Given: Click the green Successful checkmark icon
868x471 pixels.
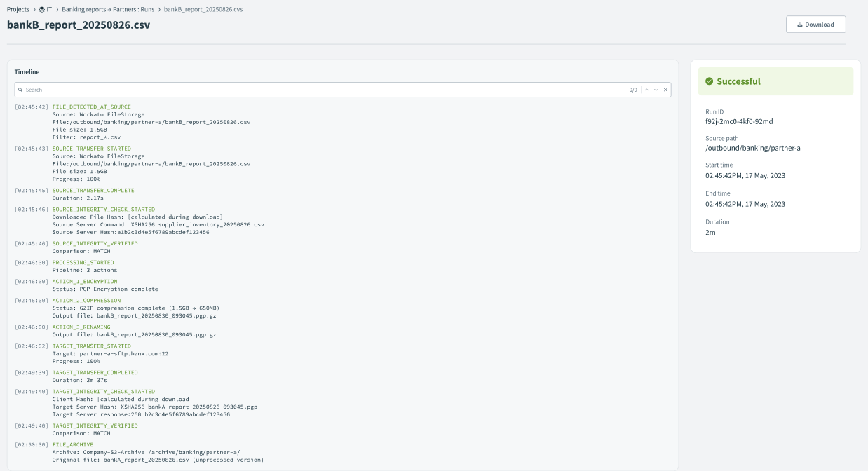Looking at the screenshot, I should 710,81.
